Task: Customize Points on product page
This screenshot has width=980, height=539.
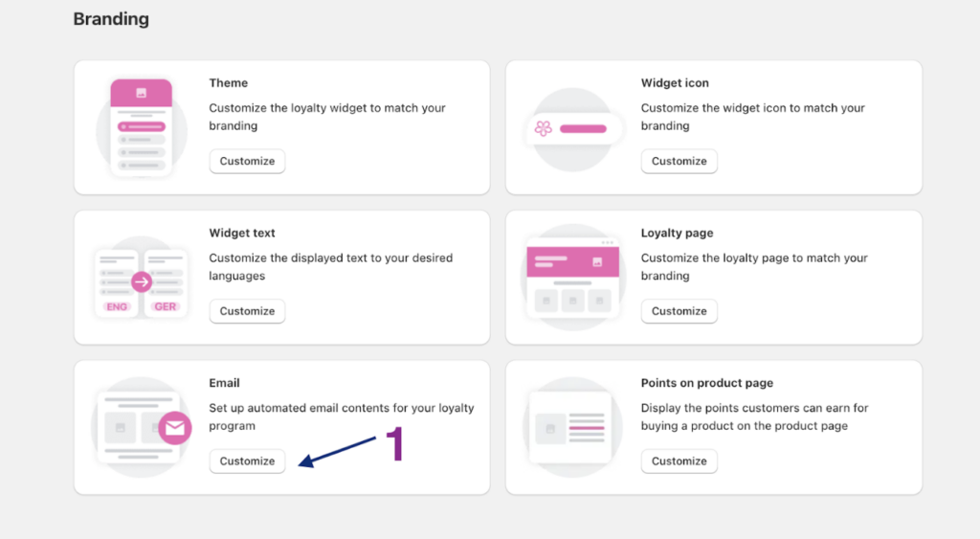Action: 679,461
